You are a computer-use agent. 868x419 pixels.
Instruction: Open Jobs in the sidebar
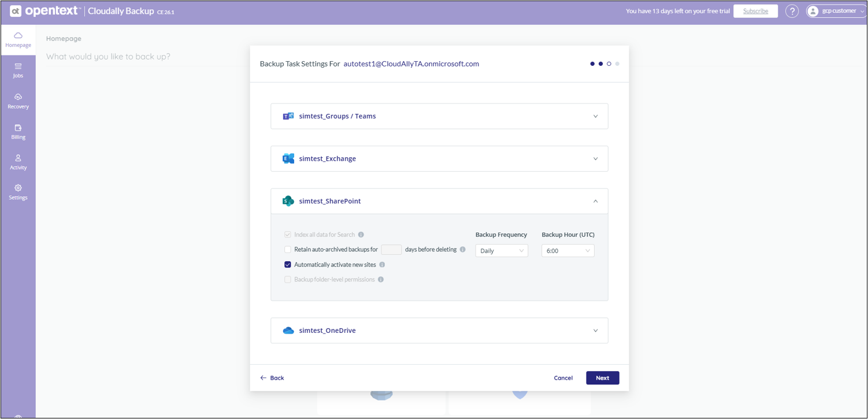(x=18, y=71)
